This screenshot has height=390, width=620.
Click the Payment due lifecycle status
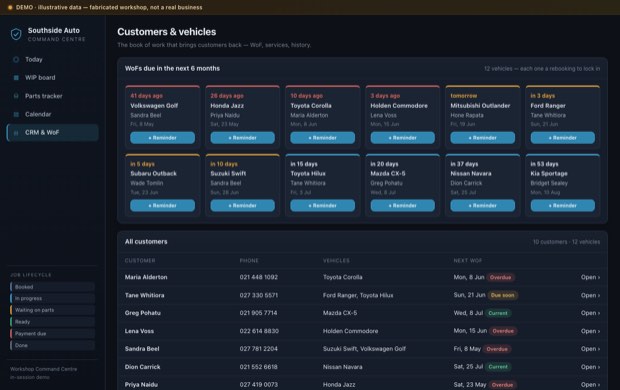[x=53, y=333]
